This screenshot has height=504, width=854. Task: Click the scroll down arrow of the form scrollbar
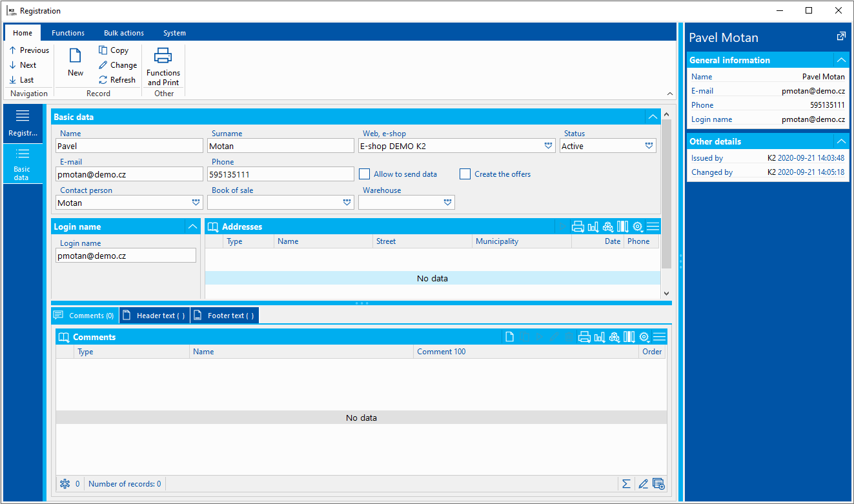[x=666, y=294]
